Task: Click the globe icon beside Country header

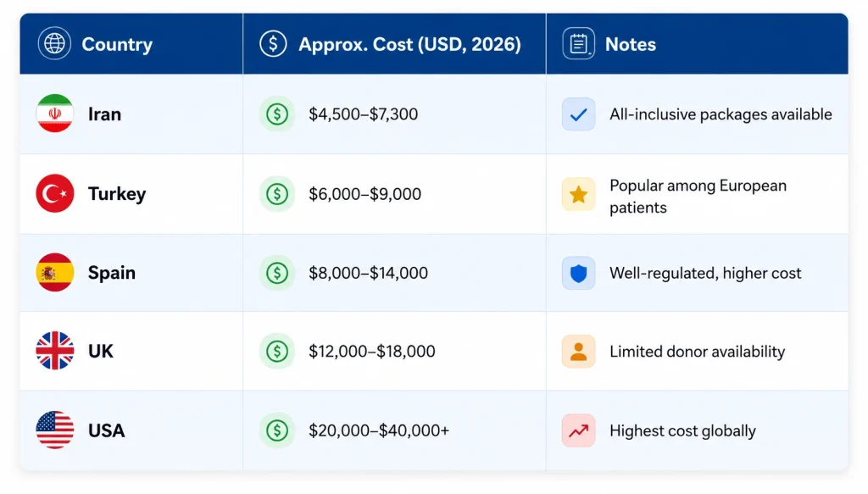Action: (54, 43)
